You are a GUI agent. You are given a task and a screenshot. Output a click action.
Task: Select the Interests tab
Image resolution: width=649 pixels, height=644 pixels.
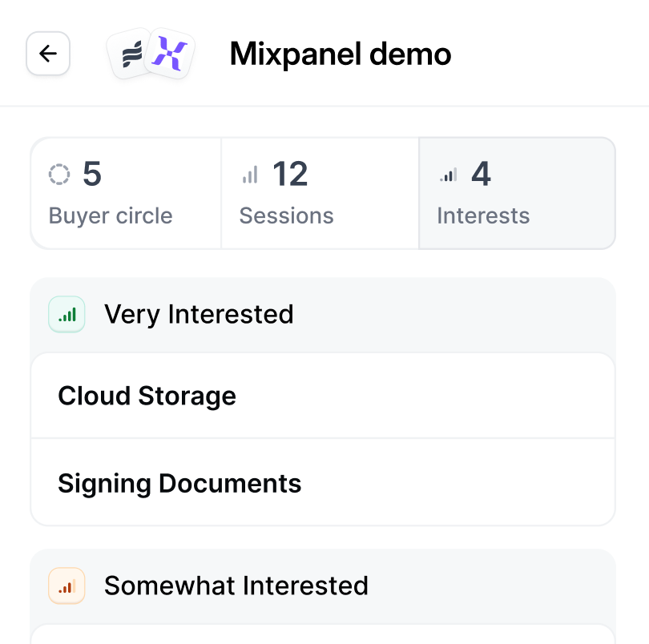coord(517,194)
